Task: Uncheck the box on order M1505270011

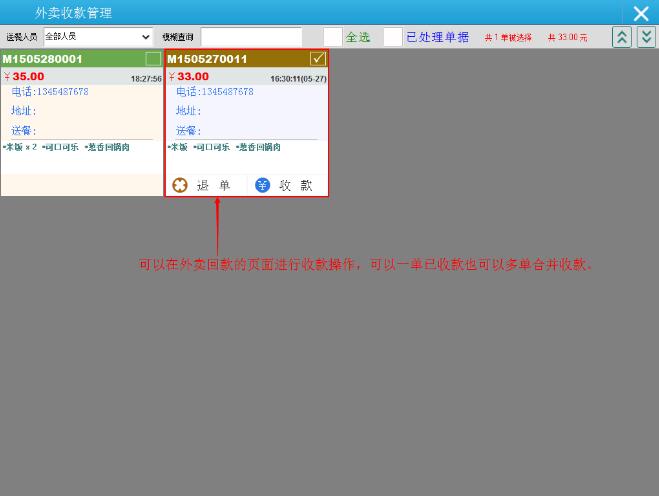Action: (x=318, y=59)
